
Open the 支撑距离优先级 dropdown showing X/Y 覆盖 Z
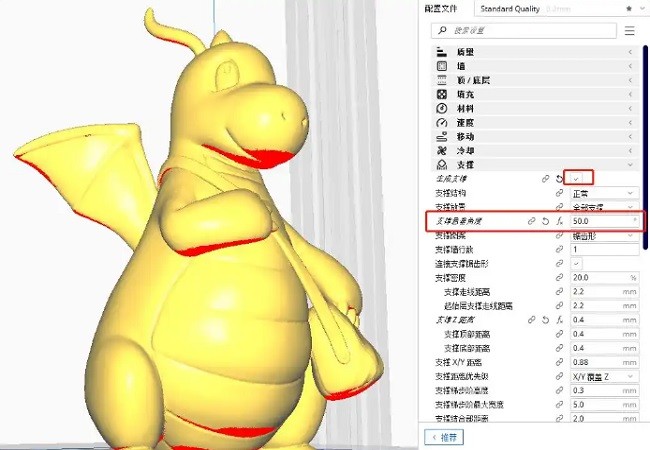[604, 376]
